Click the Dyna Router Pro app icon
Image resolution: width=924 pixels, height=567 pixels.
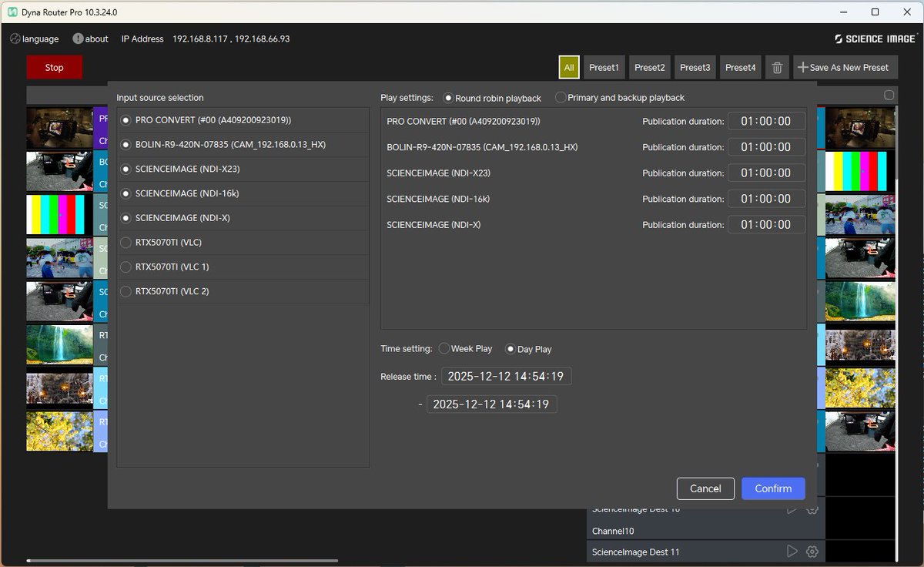click(x=12, y=12)
